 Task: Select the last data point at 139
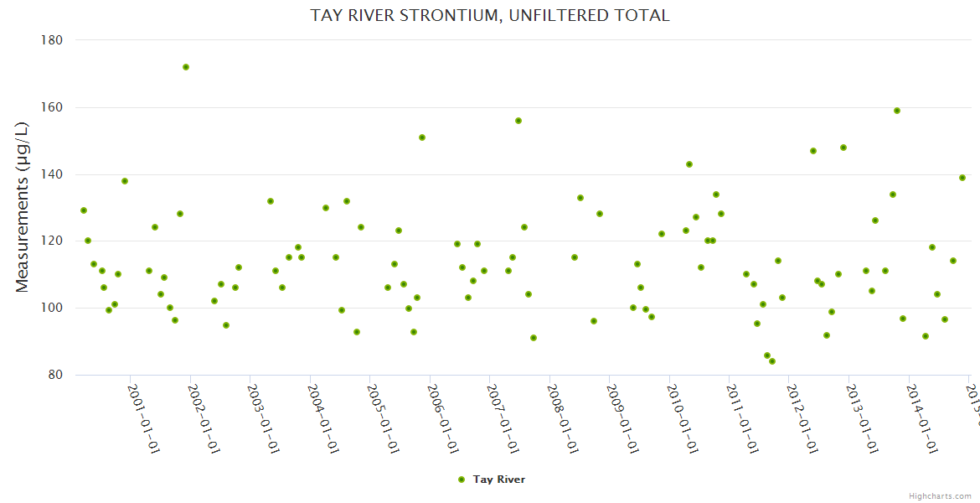pyautogui.click(x=962, y=178)
